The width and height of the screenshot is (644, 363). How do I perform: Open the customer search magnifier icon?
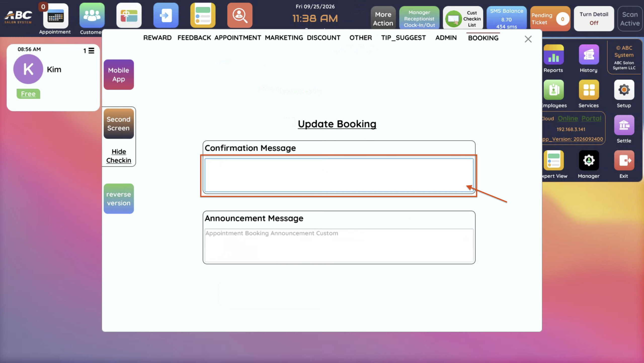(240, 15)
